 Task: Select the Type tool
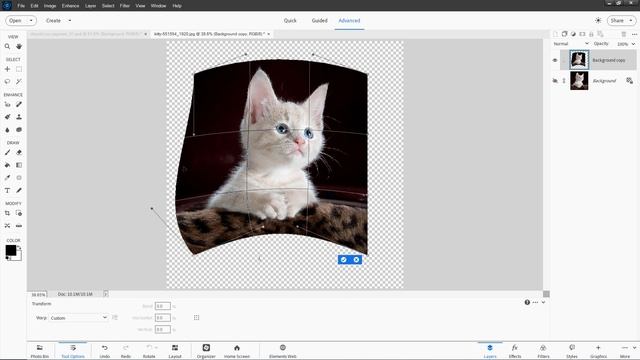[7, 190]
